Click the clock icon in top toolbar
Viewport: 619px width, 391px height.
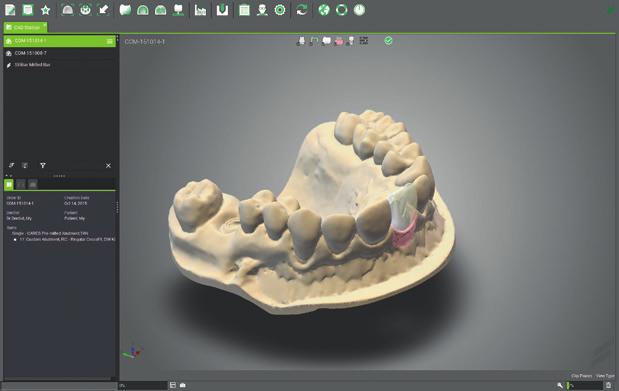point(359,10)
